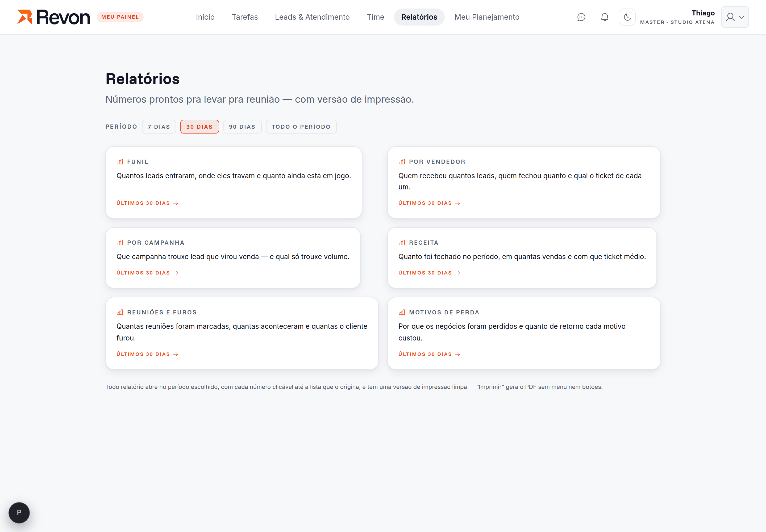
Task: Open the Reuniões e Furos report card
Action: pyautogui.click(x=242, y=333)
